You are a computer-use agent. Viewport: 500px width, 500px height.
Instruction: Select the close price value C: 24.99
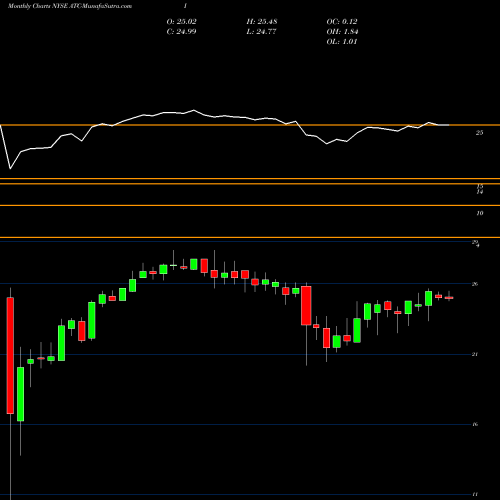point(181,32)
